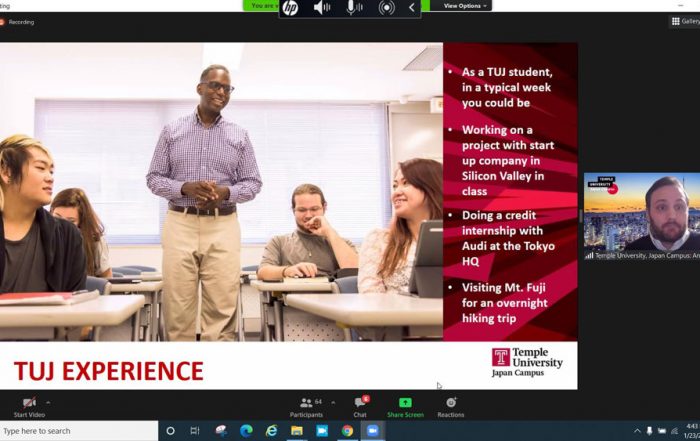Click the microphone tray icon in system tray

point(649,431)
